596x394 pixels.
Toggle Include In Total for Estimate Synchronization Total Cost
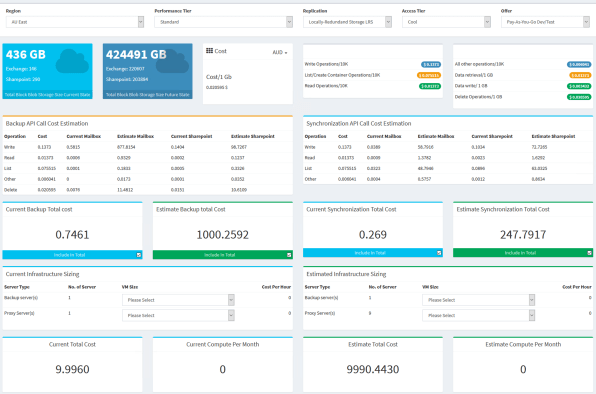tap(590, 253)
